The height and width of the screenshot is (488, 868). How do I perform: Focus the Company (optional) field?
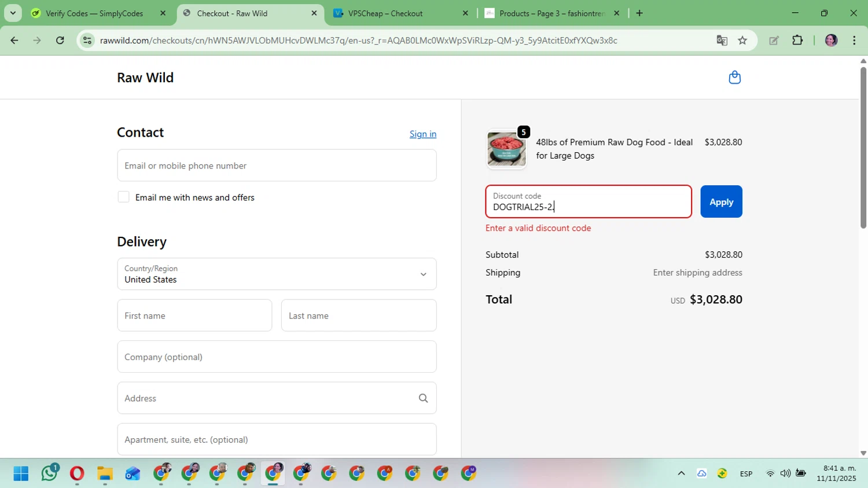[x=277, y=357]
